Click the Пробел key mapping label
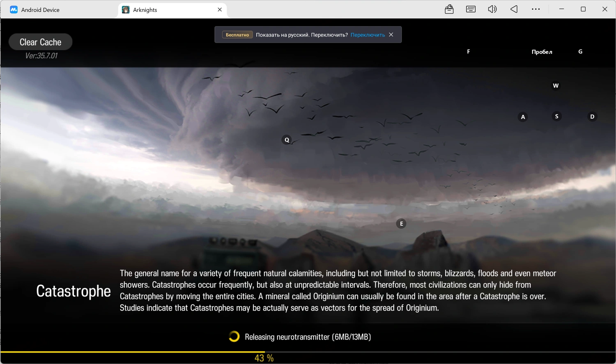The height and width of the screenshot is (364, 616). pyautogui.click(x=542, y=52)
